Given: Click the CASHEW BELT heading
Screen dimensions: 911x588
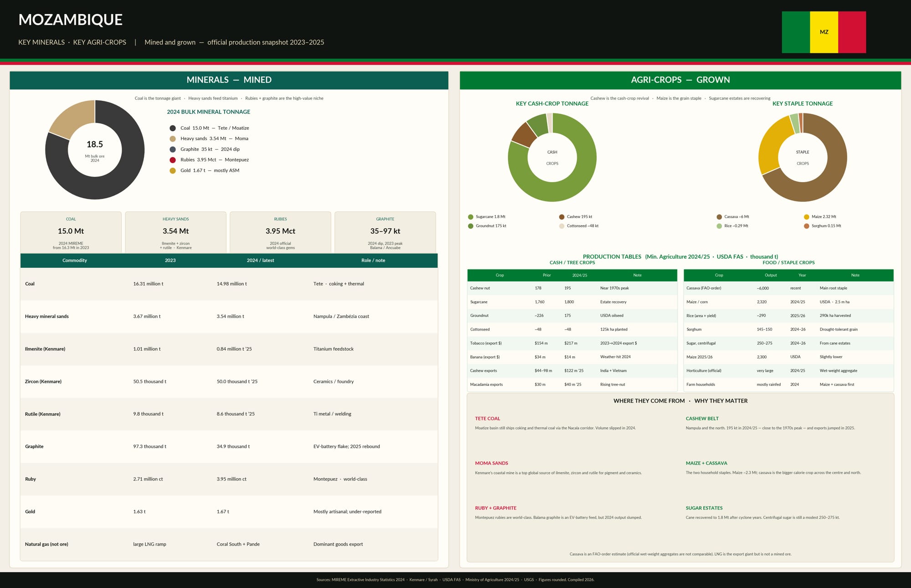Looking at the screenshot, I should [x=702, y=419].
